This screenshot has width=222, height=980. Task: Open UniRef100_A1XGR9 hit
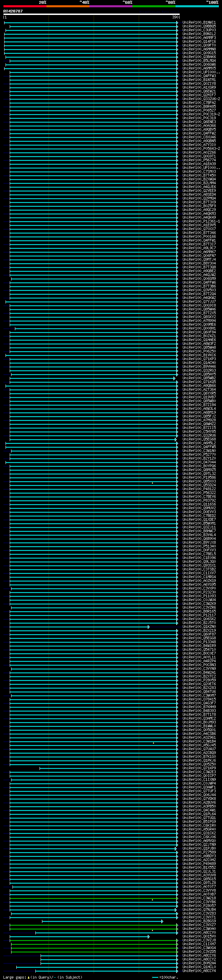199,88
